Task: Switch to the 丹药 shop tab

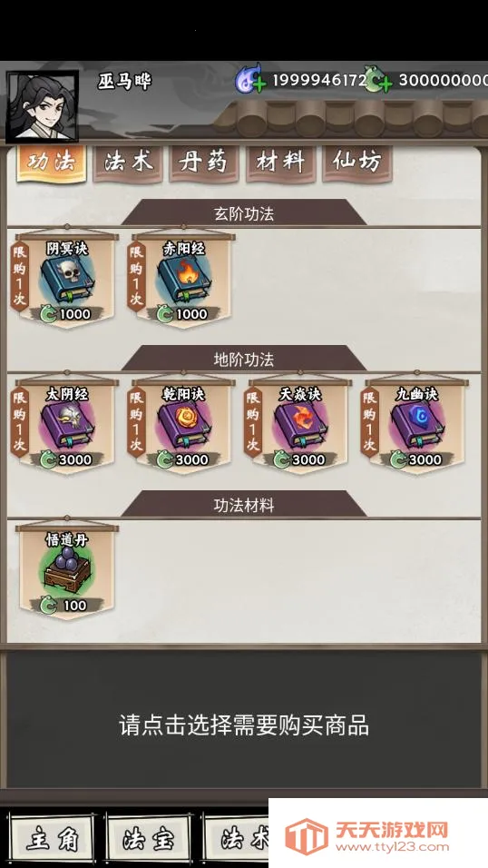Action: click(x=203, y=163)
